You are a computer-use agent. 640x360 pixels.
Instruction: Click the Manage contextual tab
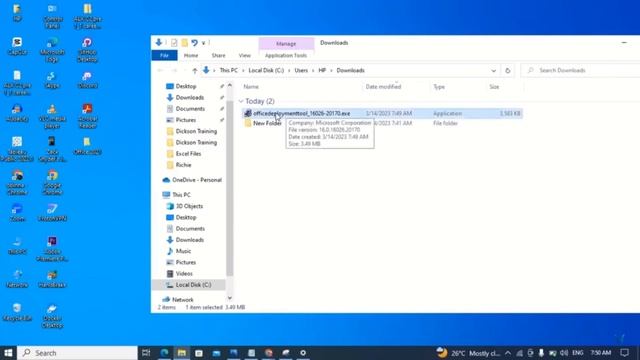286,44
